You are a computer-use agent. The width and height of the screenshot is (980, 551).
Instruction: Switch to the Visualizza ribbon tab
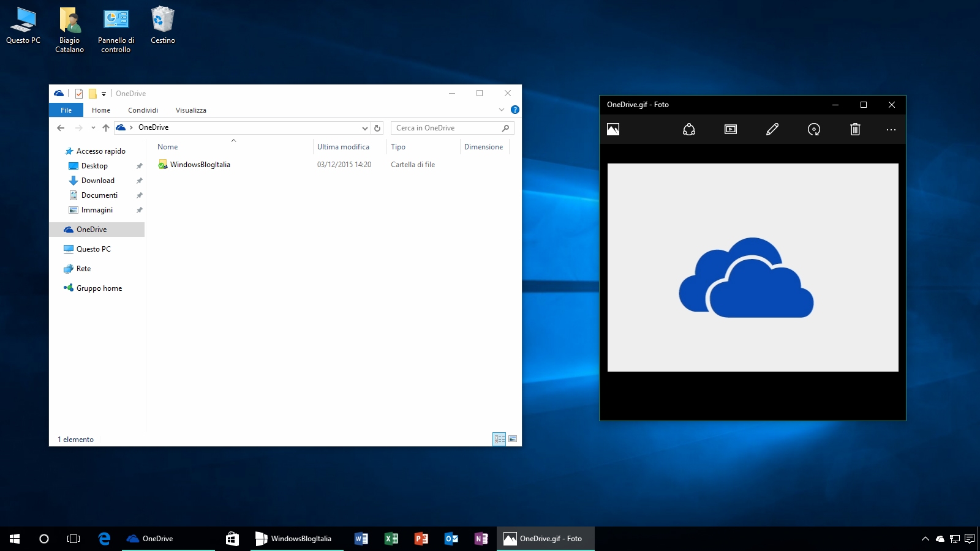190,110
